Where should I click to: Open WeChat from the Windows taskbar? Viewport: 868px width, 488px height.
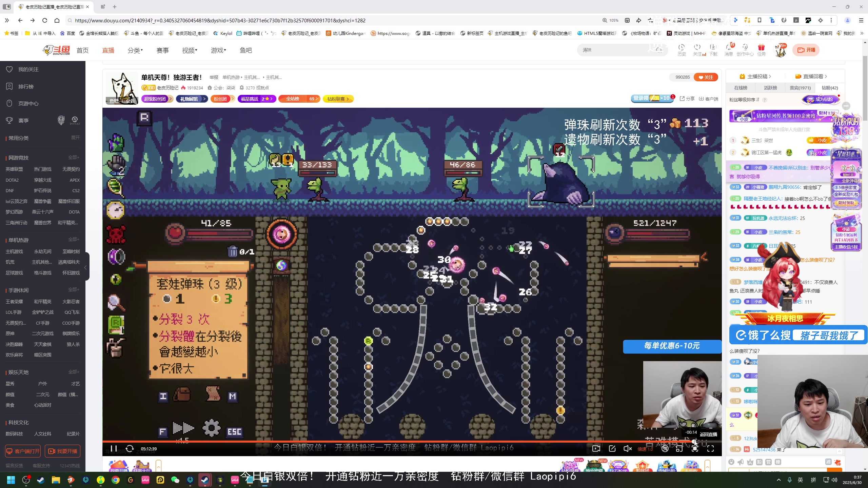point(175,480)
